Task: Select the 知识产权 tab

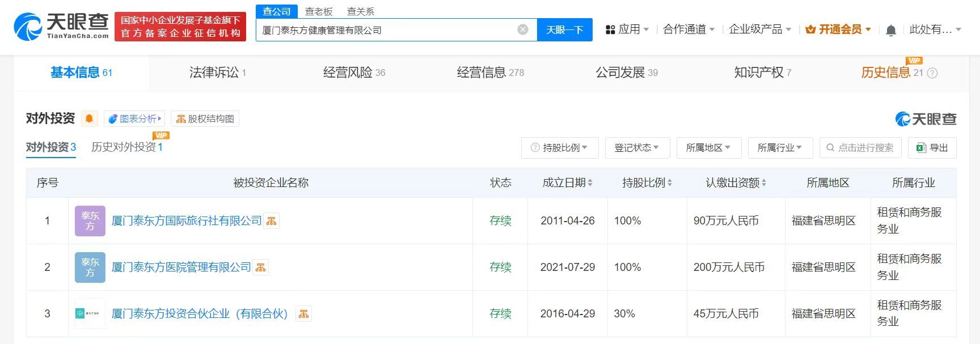Action: point(763,73)
